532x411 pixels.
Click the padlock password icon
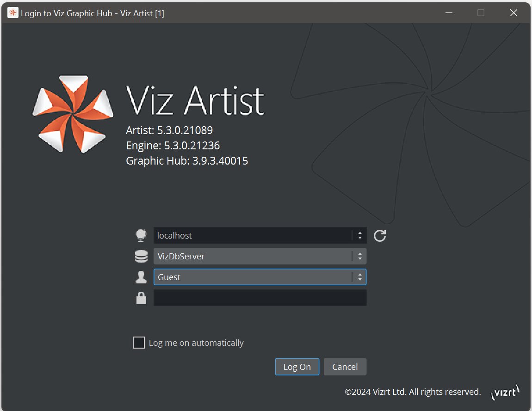(x=141, y=298)
